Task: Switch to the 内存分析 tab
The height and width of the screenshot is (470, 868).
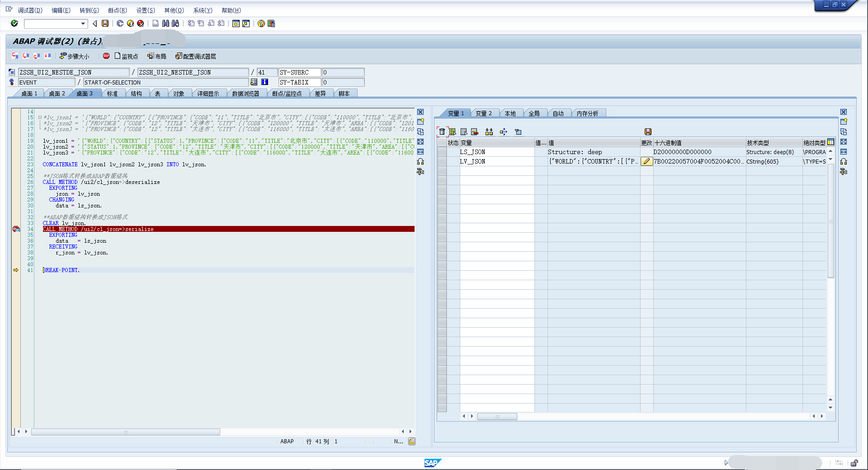Action: pos(587,113)
